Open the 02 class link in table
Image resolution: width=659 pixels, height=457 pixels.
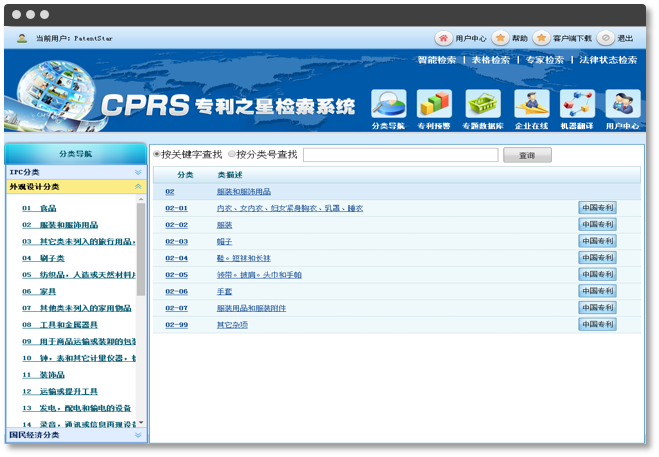click(170, 192)
